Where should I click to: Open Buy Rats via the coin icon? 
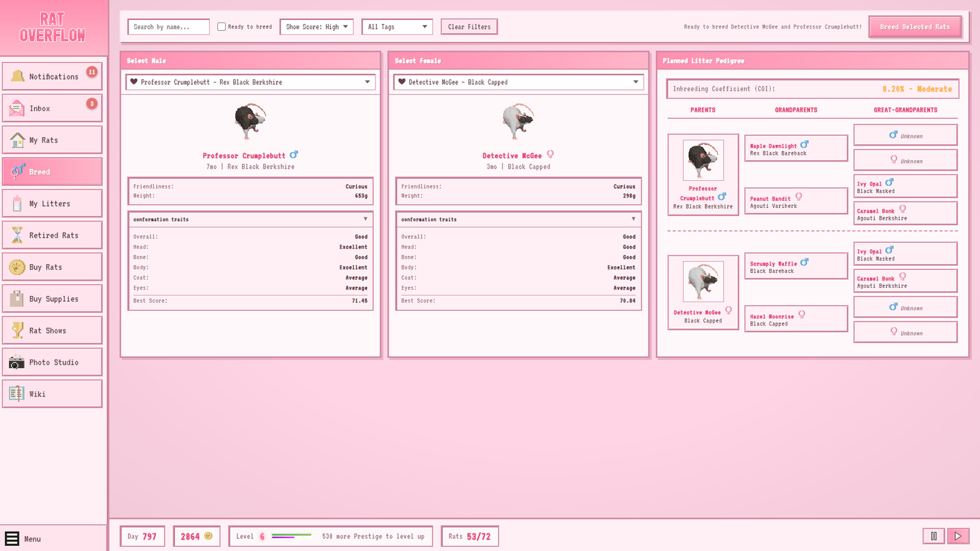(x=18, y=266)
